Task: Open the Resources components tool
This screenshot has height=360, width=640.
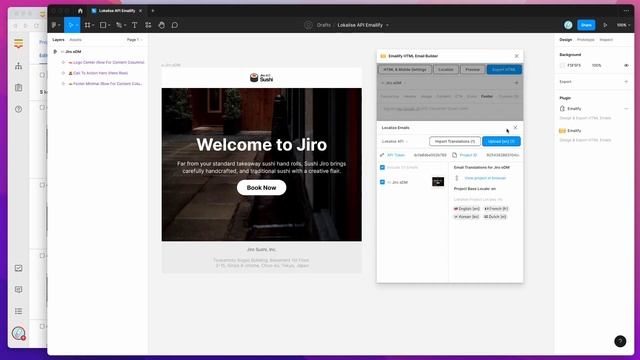Action: pyautogui.click(x=148, y=25)
